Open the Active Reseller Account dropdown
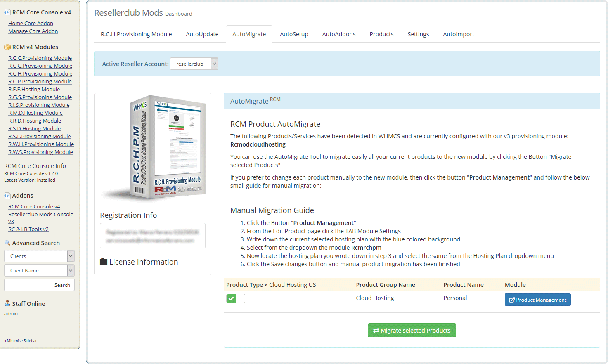Image resolution: width=608 pixels, height=364 pixels. coord(194,64)
